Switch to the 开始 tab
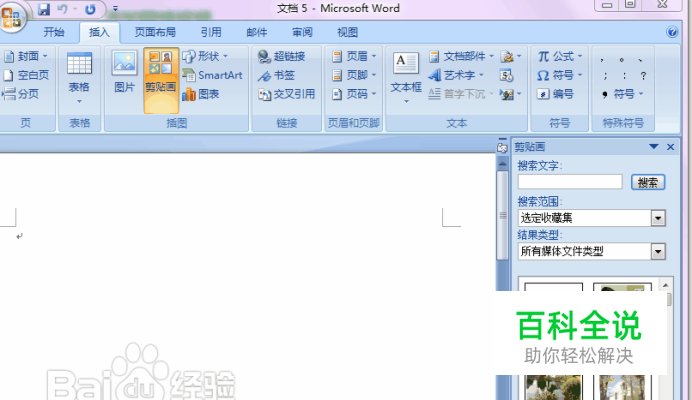 pos(54,32)
